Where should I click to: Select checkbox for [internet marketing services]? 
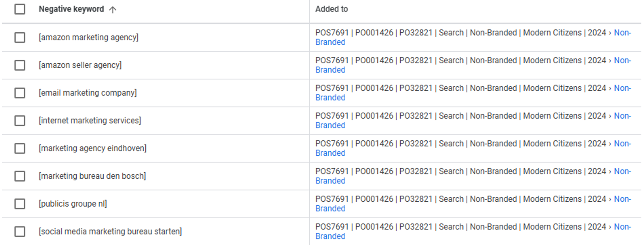pyautogui.click(x=20, y=121)
